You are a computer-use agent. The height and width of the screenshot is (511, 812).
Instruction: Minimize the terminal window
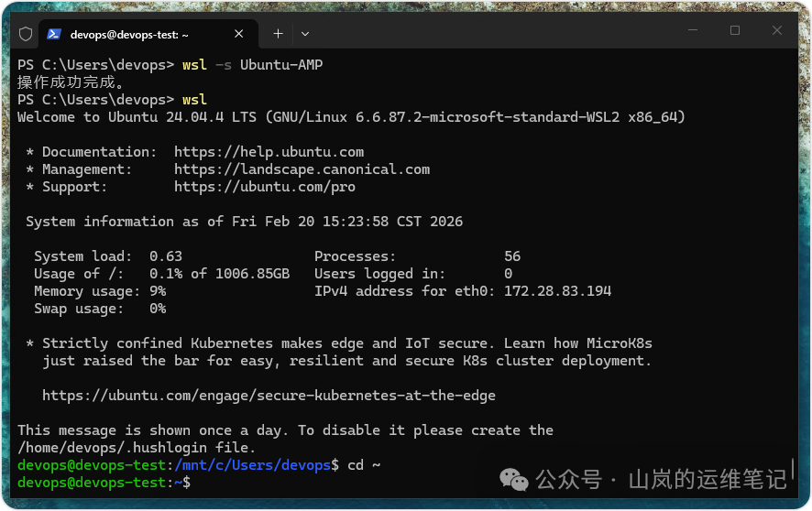point(693,30)
